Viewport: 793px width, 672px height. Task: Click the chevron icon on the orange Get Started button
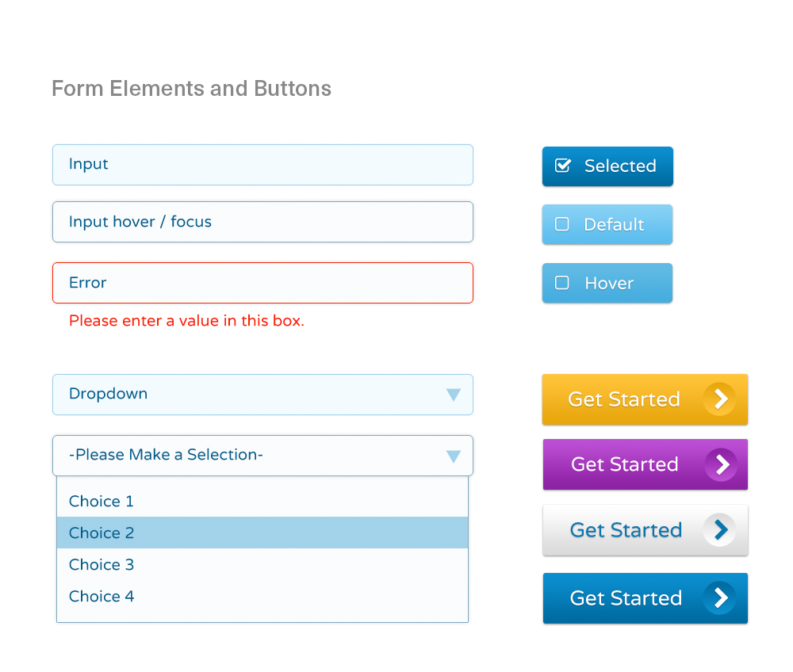click(x=720, y=399)
